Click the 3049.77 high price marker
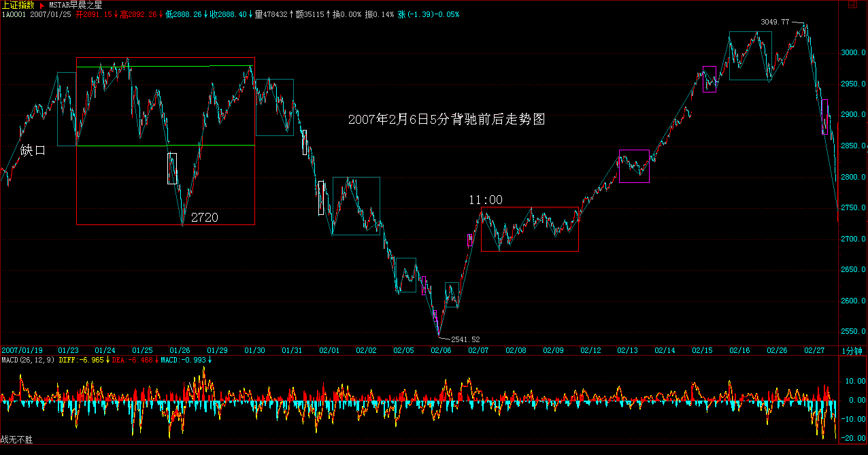868x455 pixels. click(x=775, y=22)
